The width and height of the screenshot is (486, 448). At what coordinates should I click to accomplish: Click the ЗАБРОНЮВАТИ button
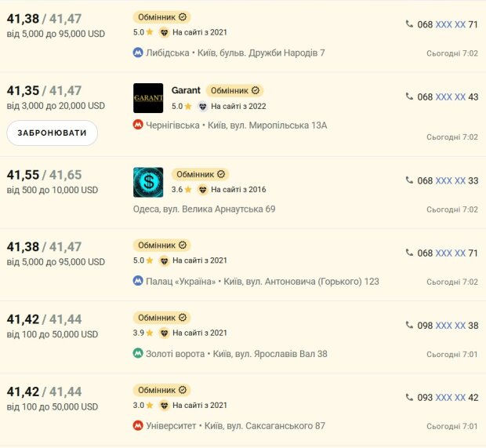click(52, 133)
